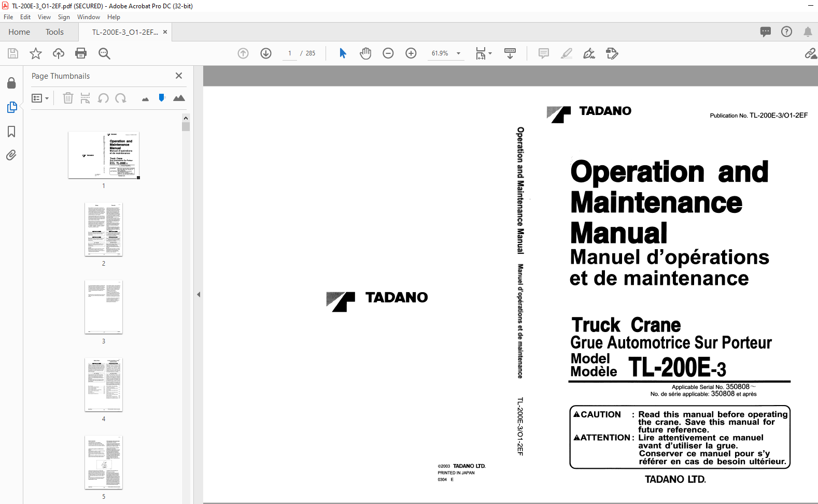Viewport: 818px width, 504px height.
Task: Minimize the Acrobat window
Action: (x=811, y=6)
